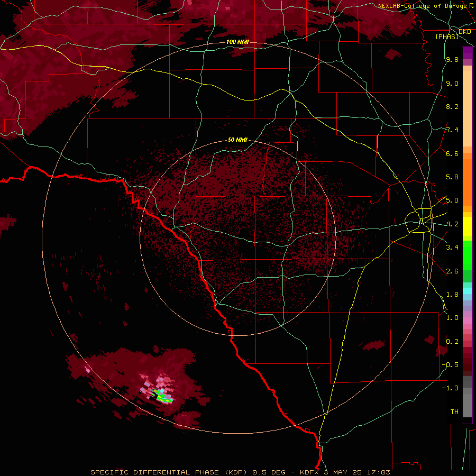Viewport: 476px width, 476px height.
Task: Click the 5.0 value on color scale
Action: [x=452, y=200]
